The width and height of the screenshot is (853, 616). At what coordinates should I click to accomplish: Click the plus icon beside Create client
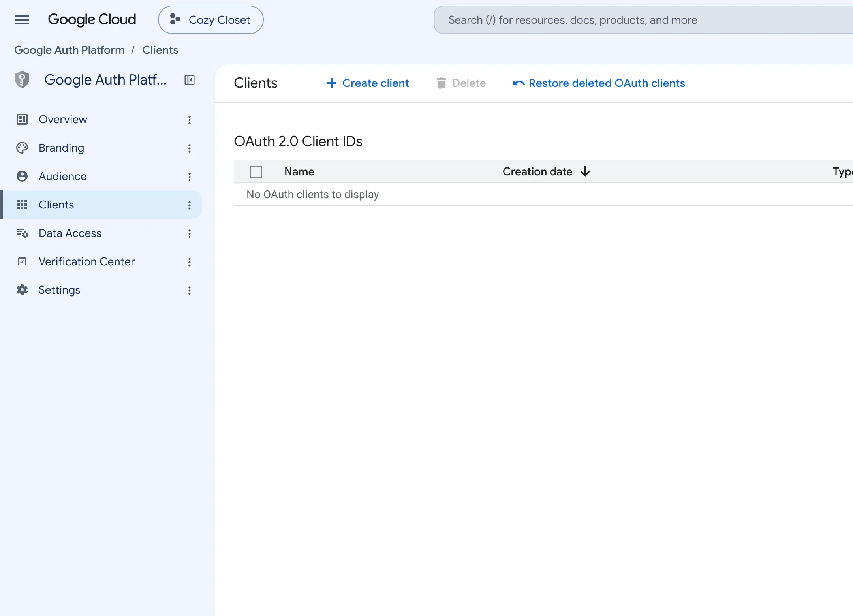332,83
